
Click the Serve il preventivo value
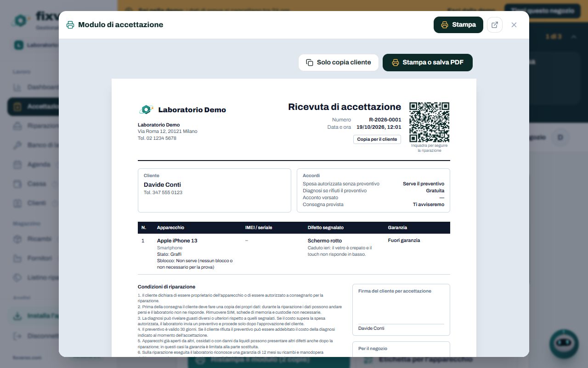[x=424, y=184]
